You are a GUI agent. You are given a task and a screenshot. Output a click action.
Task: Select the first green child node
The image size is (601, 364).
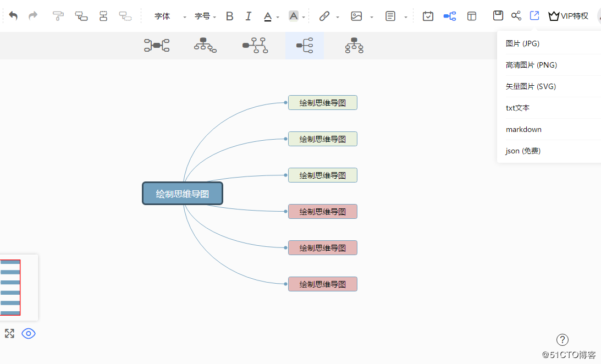click(x=323, y=103)
